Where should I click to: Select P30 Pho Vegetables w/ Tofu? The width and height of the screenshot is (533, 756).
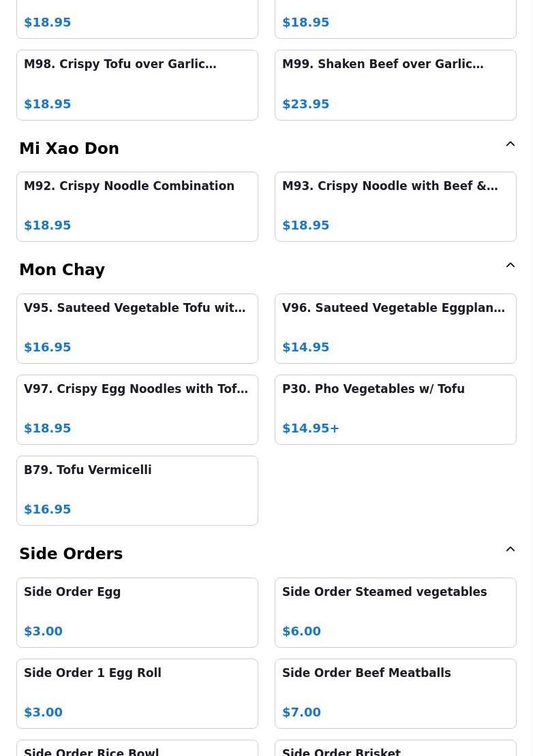[395, 409]
